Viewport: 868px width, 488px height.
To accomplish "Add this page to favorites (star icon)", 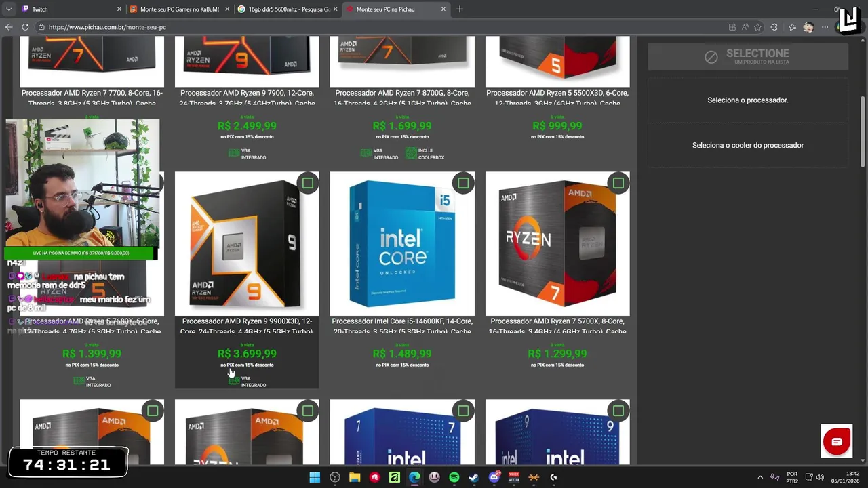I will point(757,27).
